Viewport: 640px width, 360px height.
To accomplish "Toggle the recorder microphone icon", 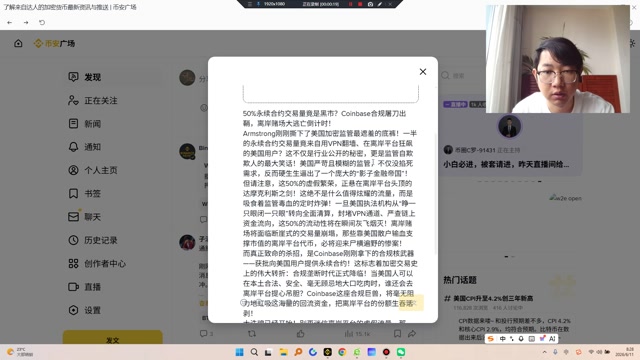I will coord(258,4).
